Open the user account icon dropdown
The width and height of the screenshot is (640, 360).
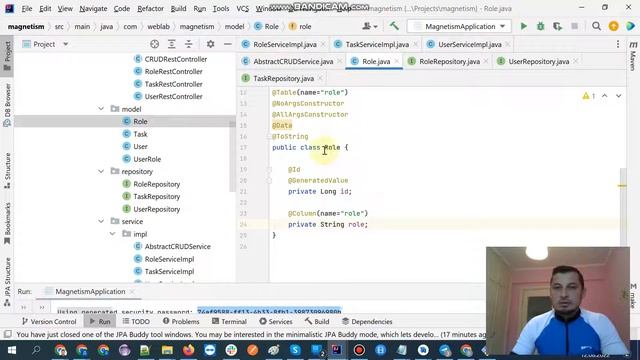pyautogui.click(x=370, y=27)
